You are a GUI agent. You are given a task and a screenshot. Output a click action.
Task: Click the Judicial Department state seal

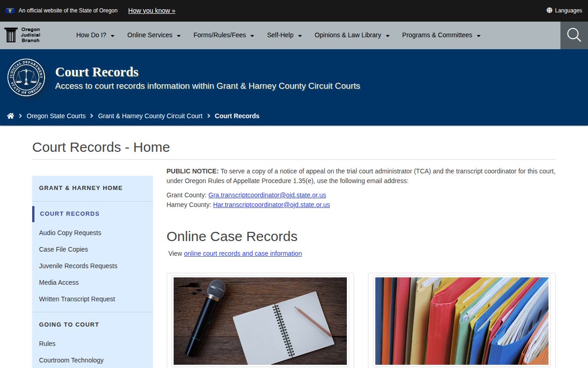(26, 77)
